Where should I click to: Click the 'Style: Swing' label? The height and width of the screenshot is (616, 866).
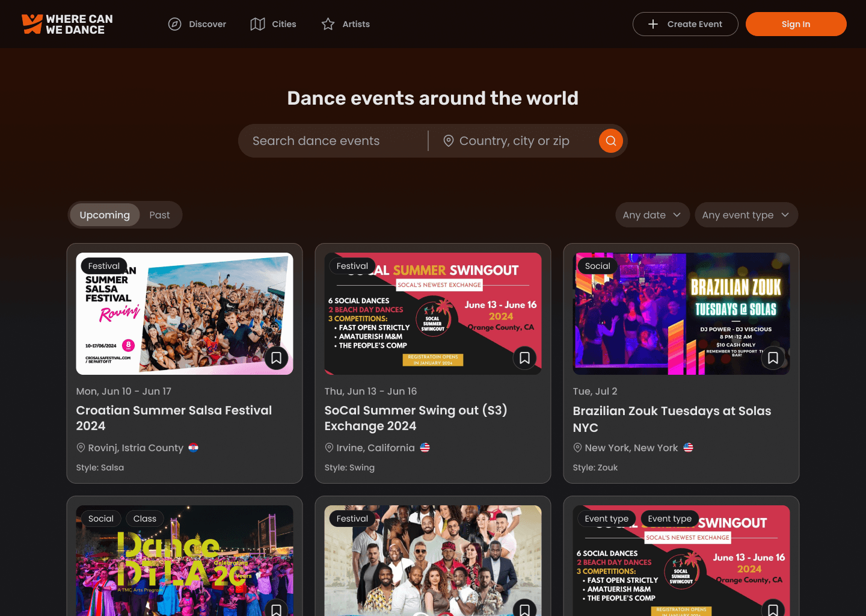[x=350, y=467]
